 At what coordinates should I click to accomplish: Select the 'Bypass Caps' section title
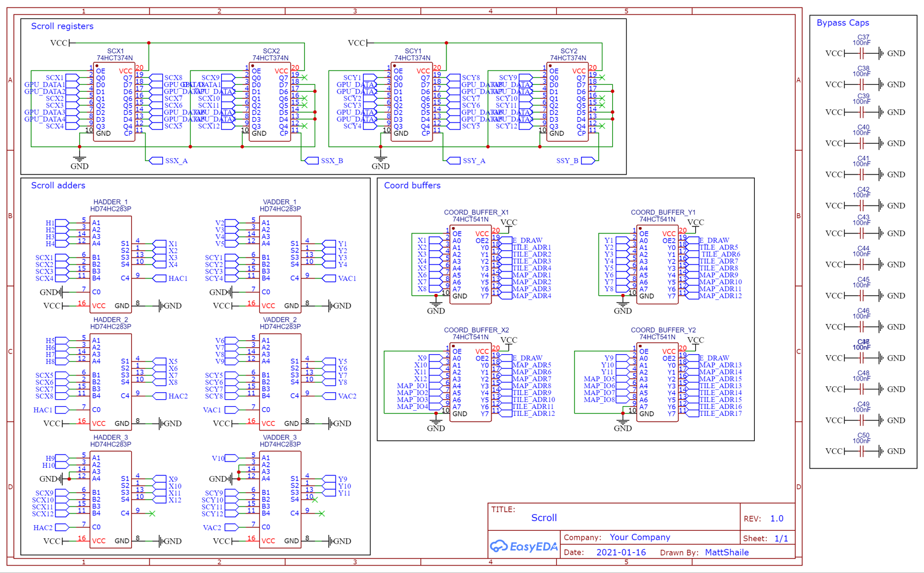pyautogui.click(x=843, y=23)
